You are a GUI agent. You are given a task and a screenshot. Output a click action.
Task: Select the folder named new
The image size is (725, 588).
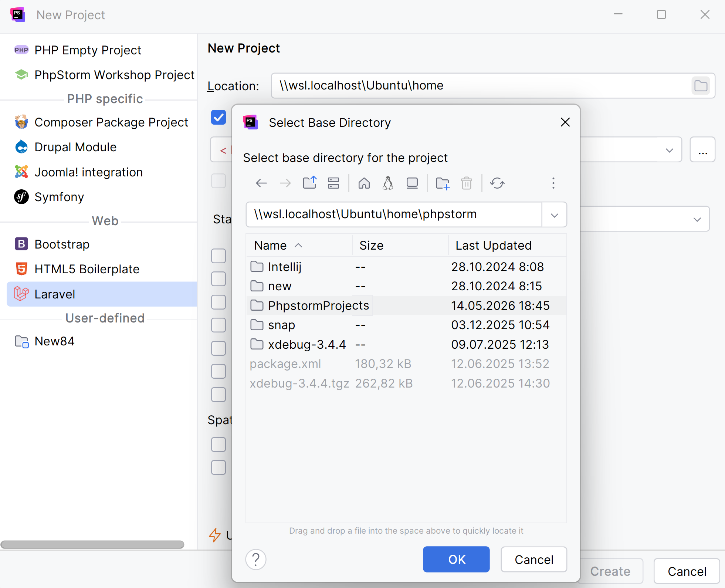406,286
